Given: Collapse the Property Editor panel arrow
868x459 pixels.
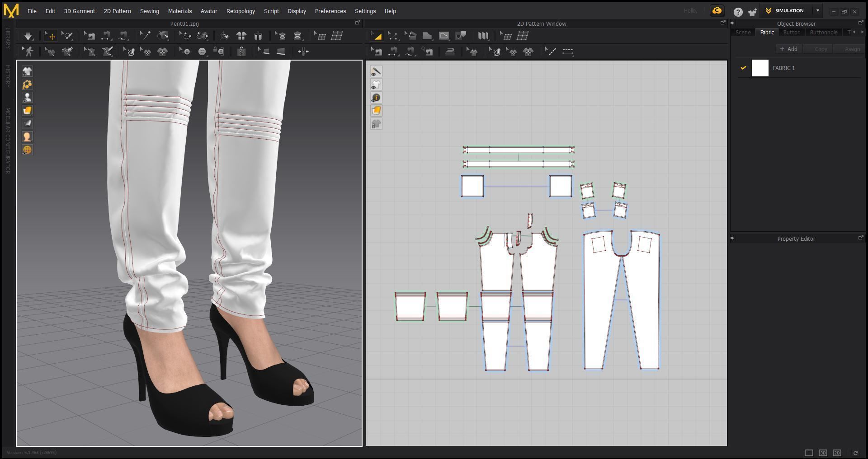Looking at the screenshot, I should [x=732, y=239].
